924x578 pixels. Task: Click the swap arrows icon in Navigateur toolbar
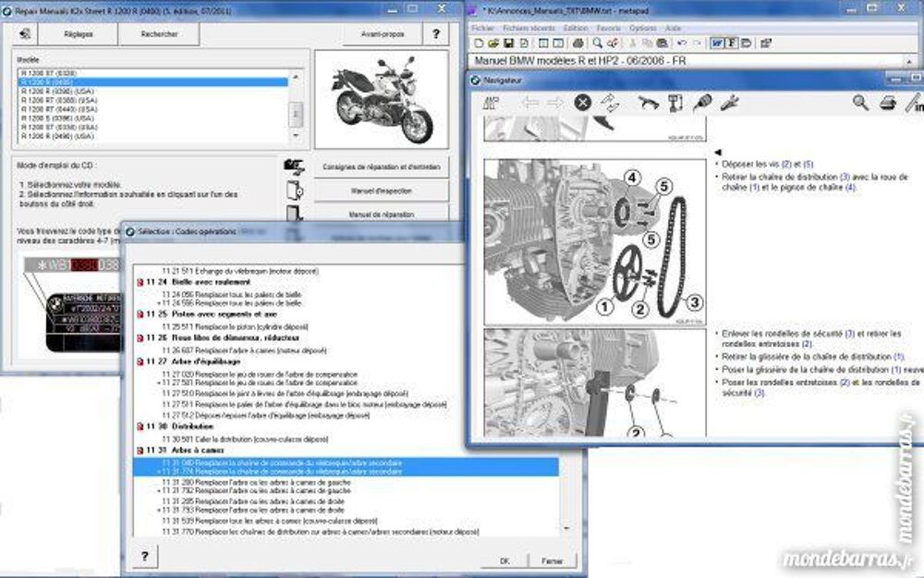tap(610, 103)
